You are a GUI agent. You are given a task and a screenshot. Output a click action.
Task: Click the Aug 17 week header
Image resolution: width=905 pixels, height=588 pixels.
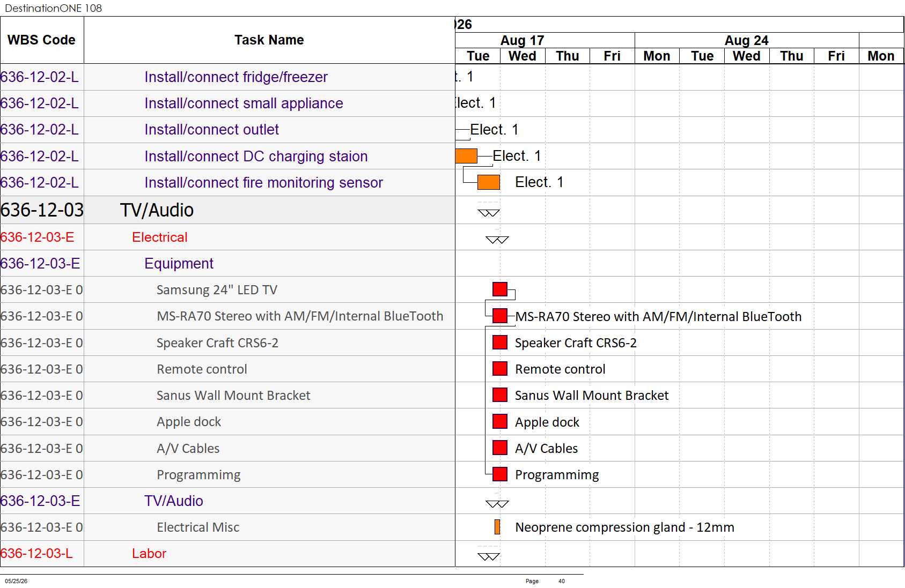(x=523, y=41)
